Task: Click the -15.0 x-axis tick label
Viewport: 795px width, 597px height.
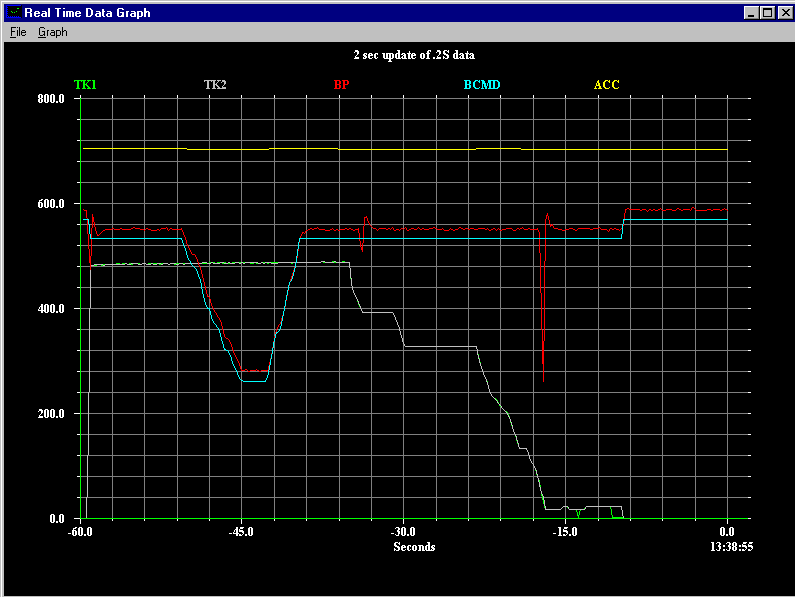Action: [565, 532]
